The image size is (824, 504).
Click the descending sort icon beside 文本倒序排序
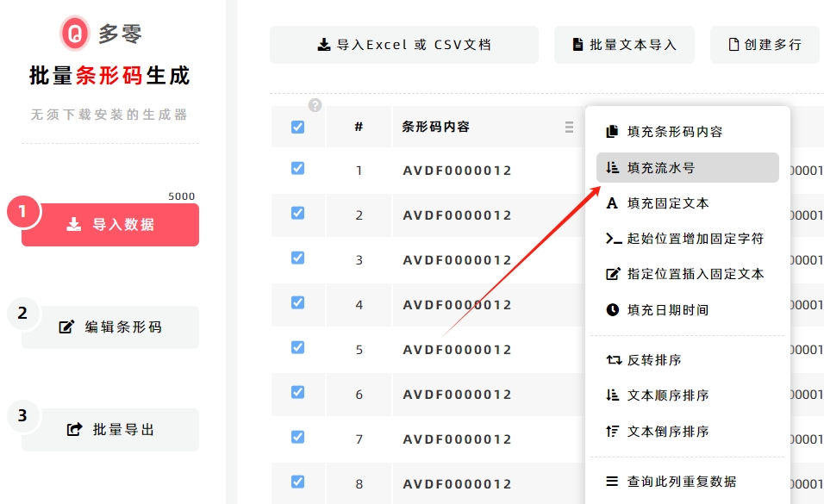[612, 432]
